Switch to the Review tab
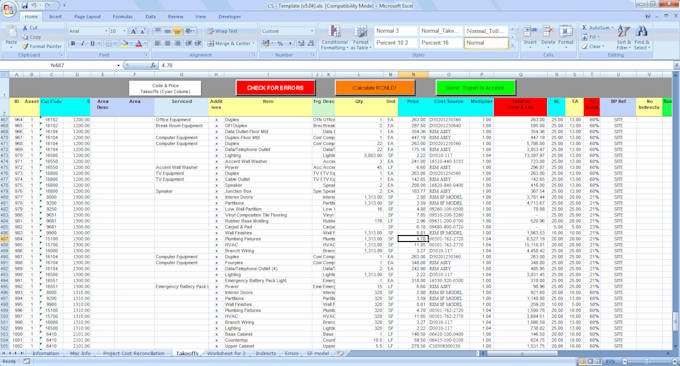The image size is (680, 366). [176, 16]
